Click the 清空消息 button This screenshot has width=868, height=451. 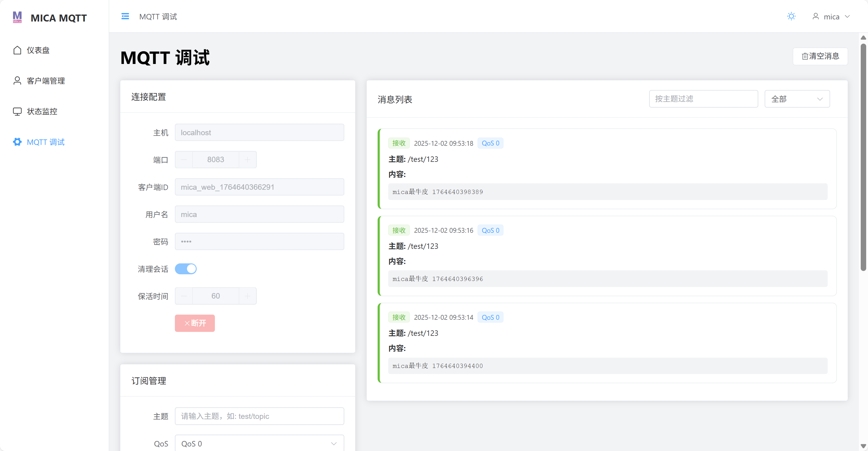coord(820,56)
